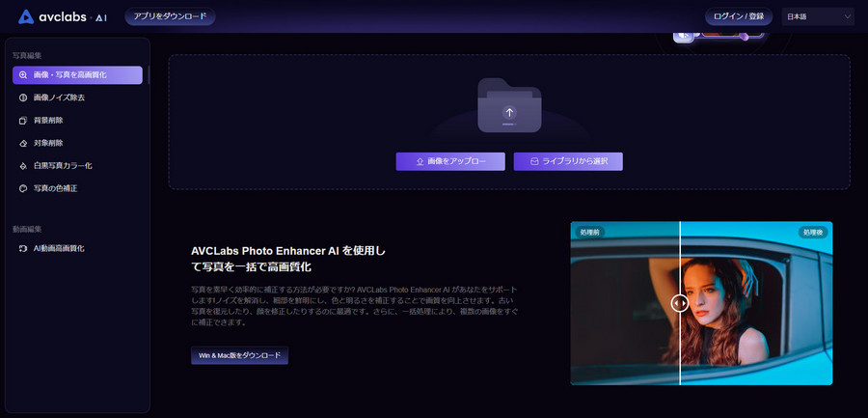Click the 処理後 label on the preview

[813, 233]
